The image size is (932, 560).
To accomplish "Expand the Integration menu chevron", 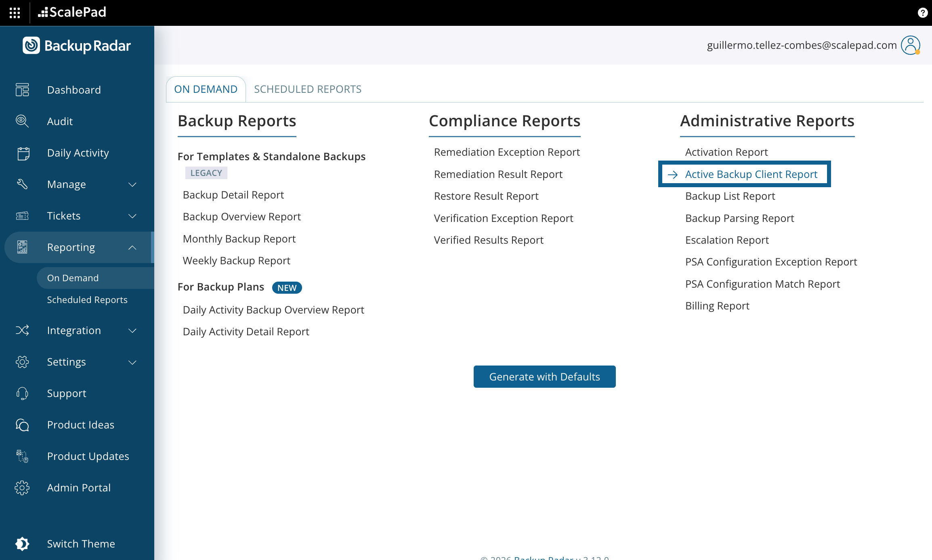I will 132,330.
